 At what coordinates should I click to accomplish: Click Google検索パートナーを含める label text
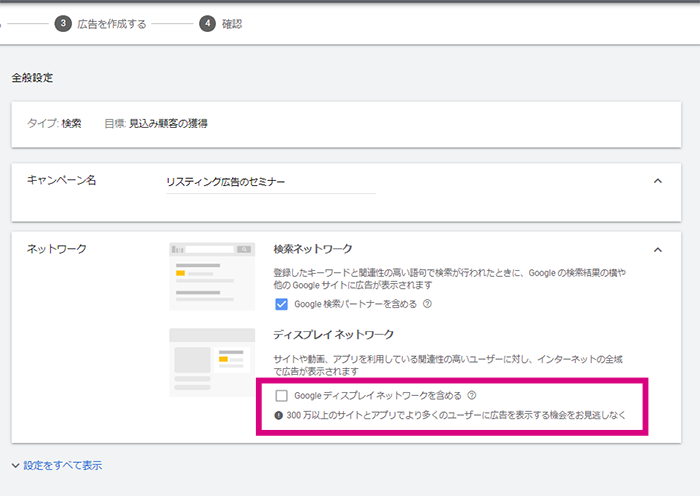pos(355,304)
